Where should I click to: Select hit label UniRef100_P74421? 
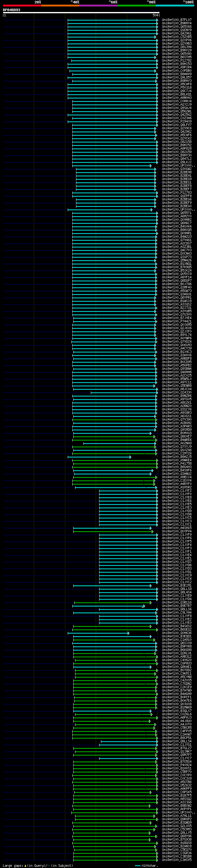(x=176, y=321)
